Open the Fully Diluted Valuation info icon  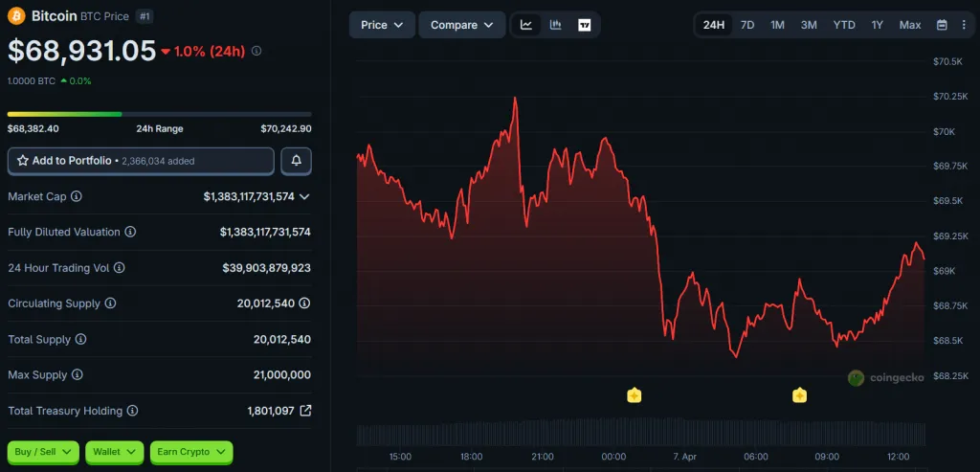point(130,232)
